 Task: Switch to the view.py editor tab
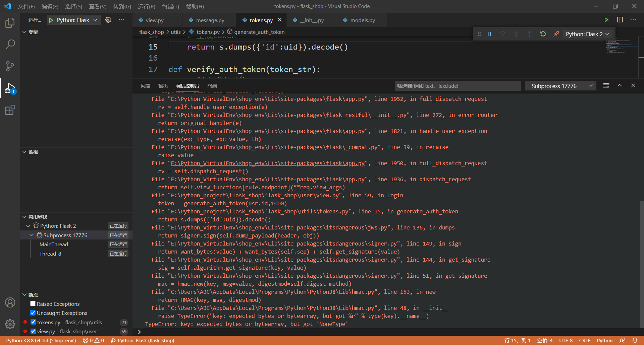(x=155, y=20)
